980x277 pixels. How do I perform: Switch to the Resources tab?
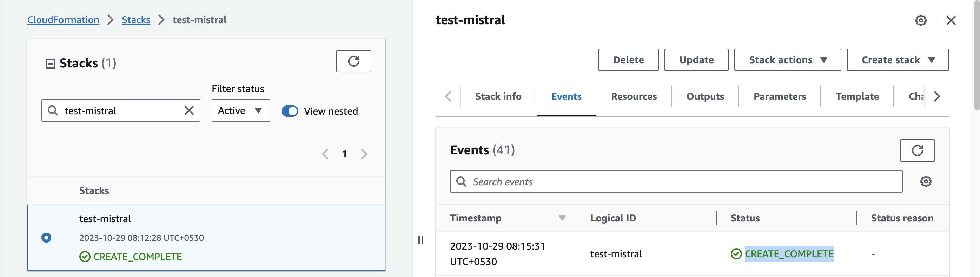(634, 96)
